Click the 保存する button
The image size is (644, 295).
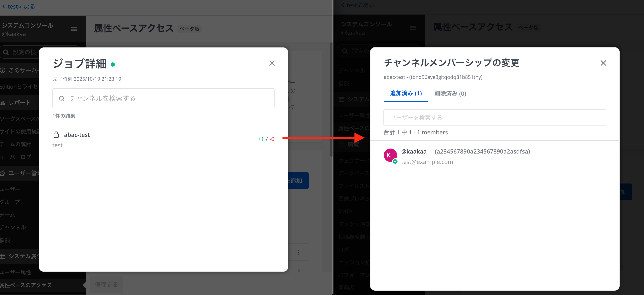106,284
